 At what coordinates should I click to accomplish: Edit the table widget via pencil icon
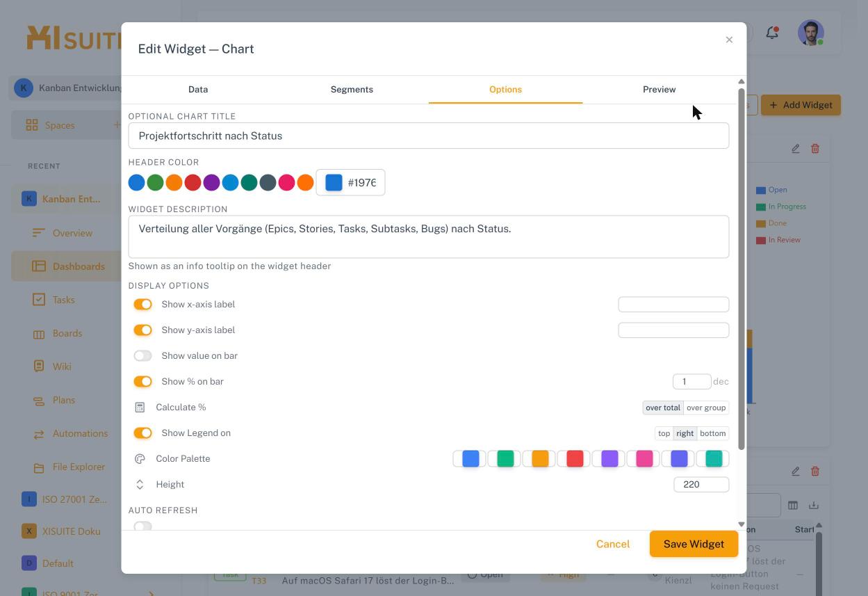796,471
